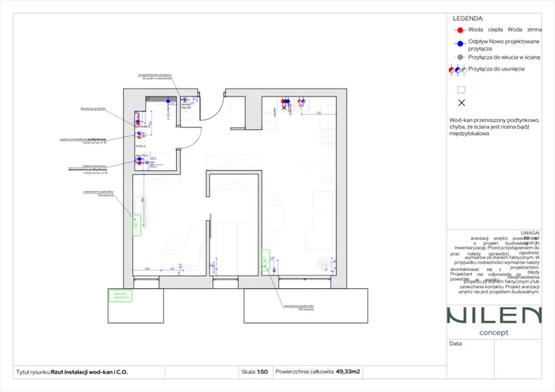Screen dimensions: 555x392
Task: Click the 'Data:' field in title block
Action: point(456,344)
